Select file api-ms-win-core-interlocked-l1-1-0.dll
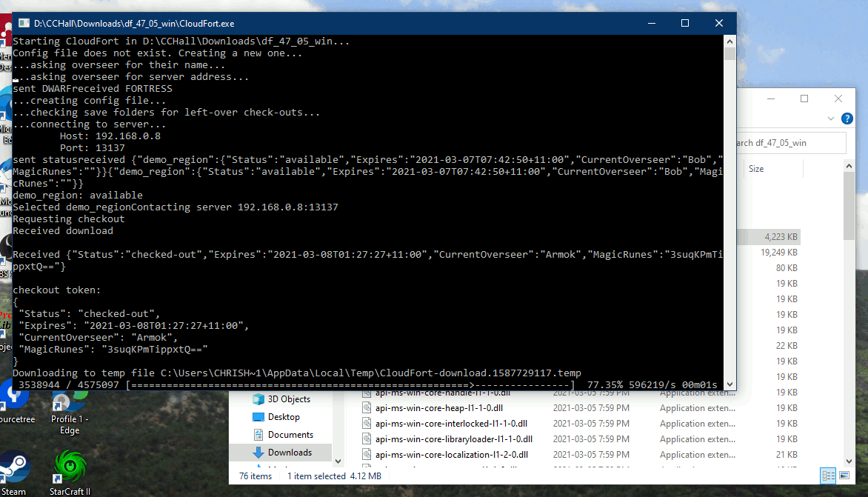Image resolution: width=868 pixels, height=497 pixels. (451, 424)
